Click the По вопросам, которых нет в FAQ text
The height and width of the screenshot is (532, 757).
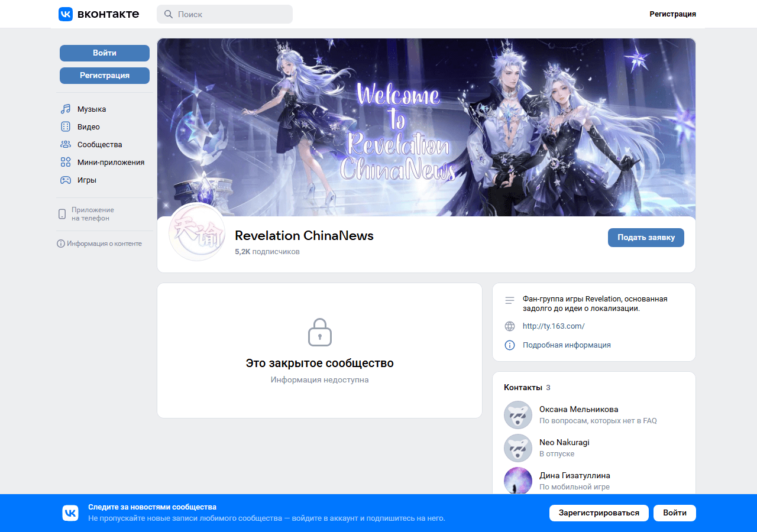pyautogui.click(x=598, y=421)
